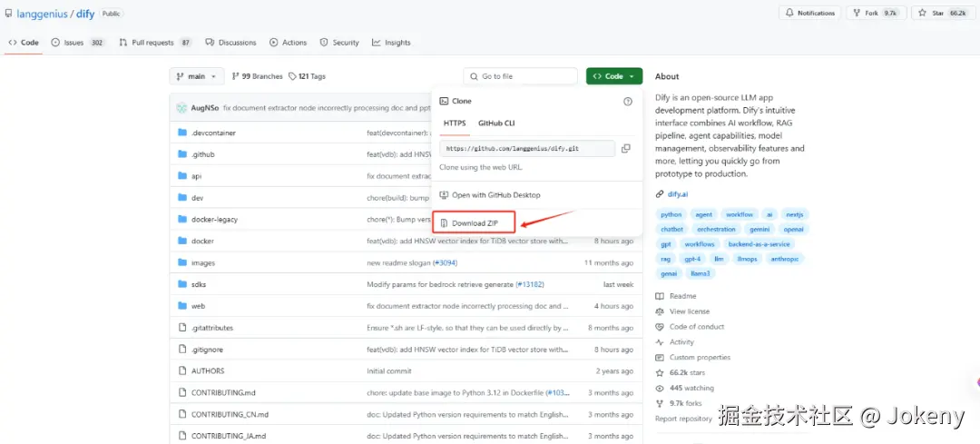
Task: Open the .gitattributes file
Action: (x=211, y=328)
